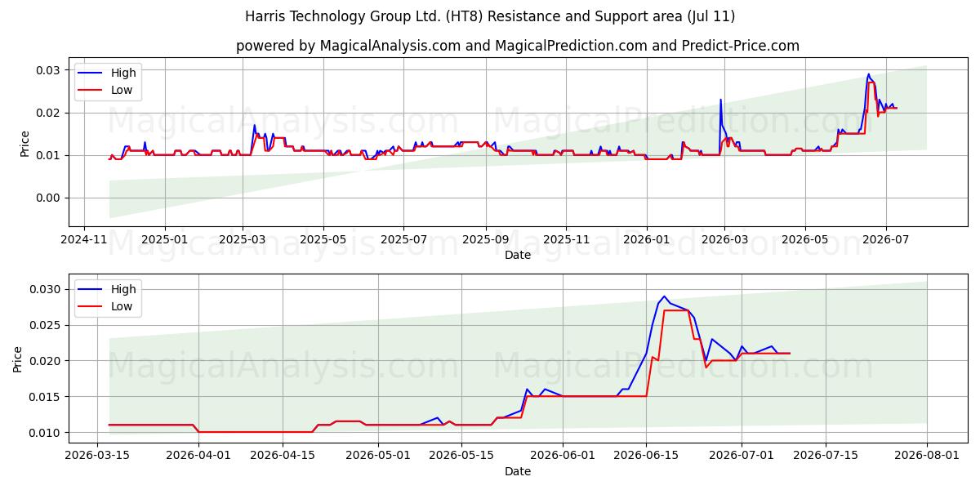Click the '2026-01' x-axis label

[647, 240]
